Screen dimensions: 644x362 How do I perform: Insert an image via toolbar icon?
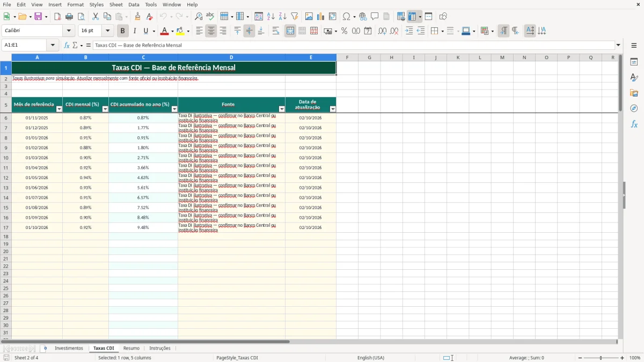click(309, 17)
